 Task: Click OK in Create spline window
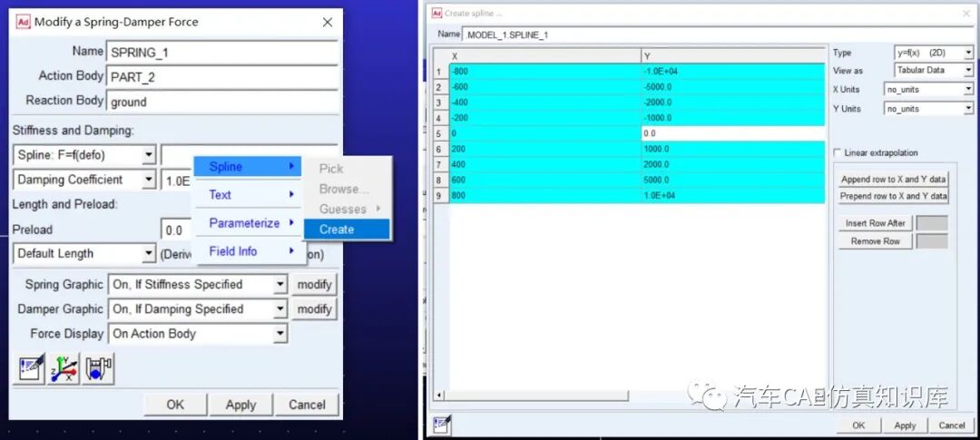tap(858, 425)
